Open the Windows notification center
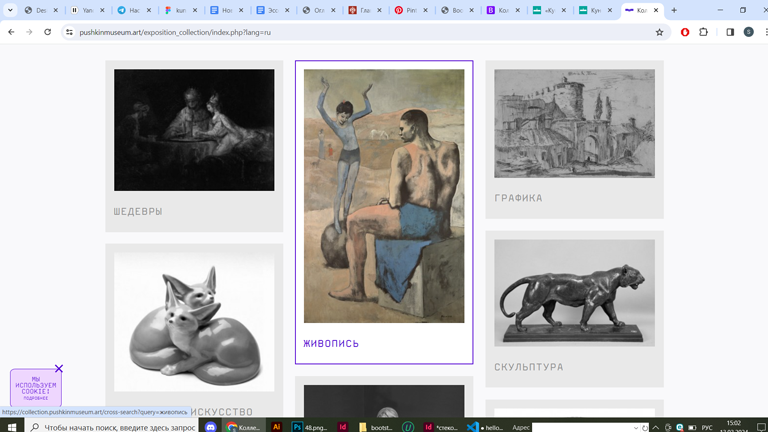The image size is (768, 432). tap(761, 427)
